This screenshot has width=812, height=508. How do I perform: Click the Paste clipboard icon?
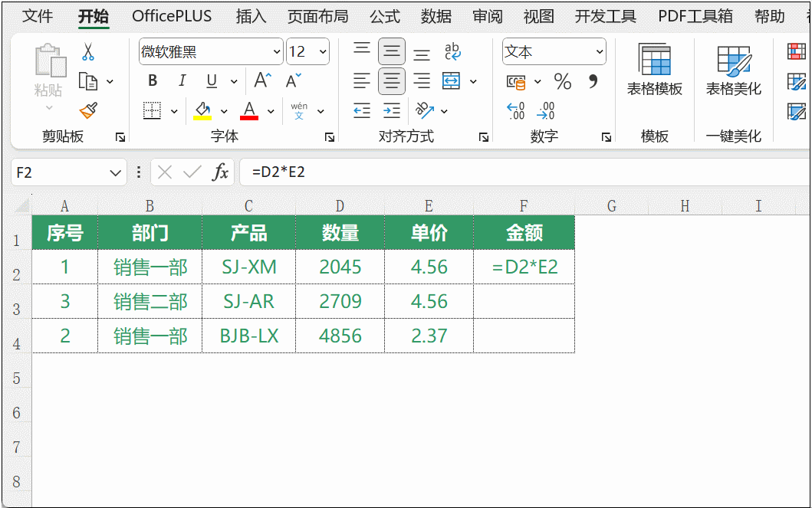[50, 60]
